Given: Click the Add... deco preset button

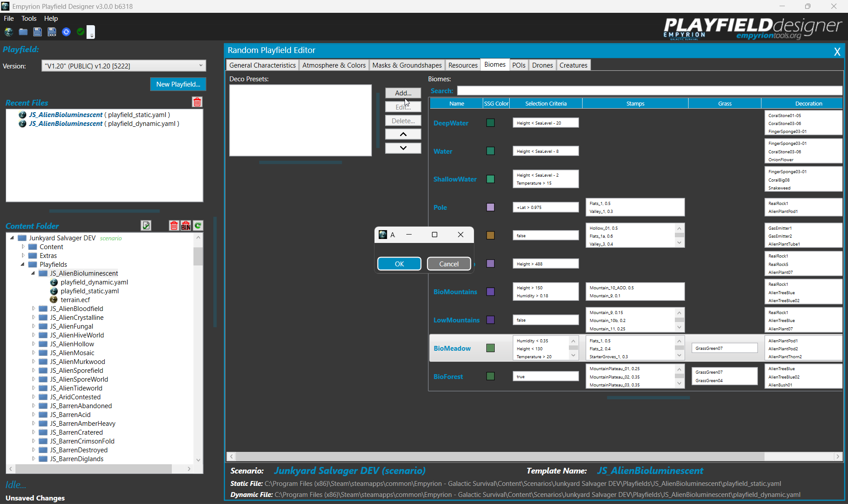Looking at the screenshot, I should 403,93.
